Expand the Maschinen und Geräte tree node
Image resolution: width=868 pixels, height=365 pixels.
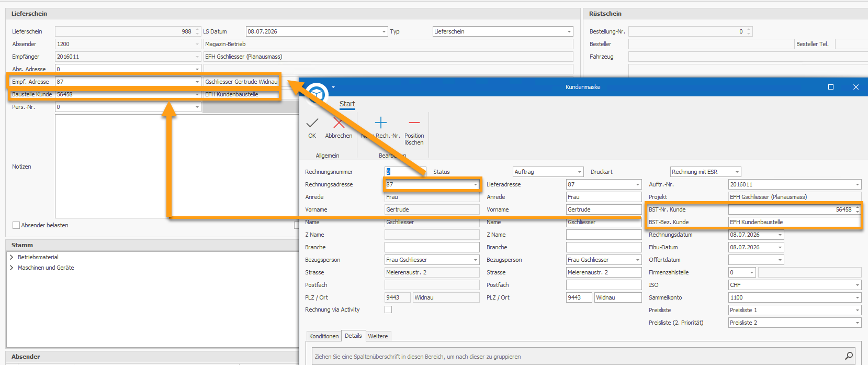12,268
